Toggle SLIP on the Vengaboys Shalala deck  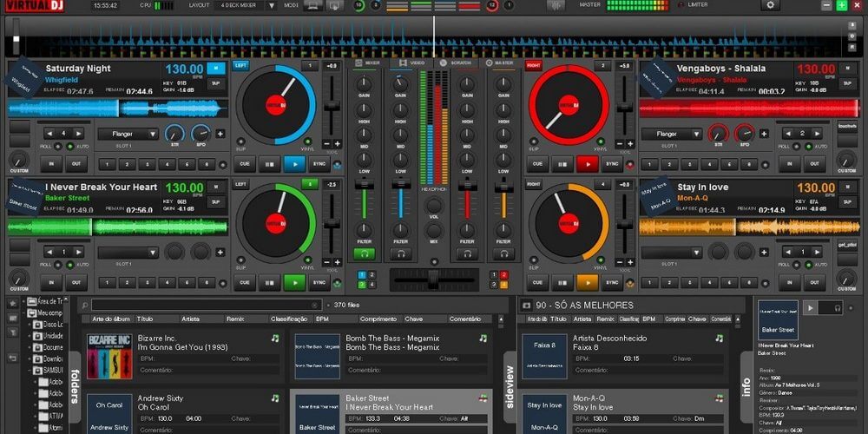pyautogui.click(x=534, y=141)
